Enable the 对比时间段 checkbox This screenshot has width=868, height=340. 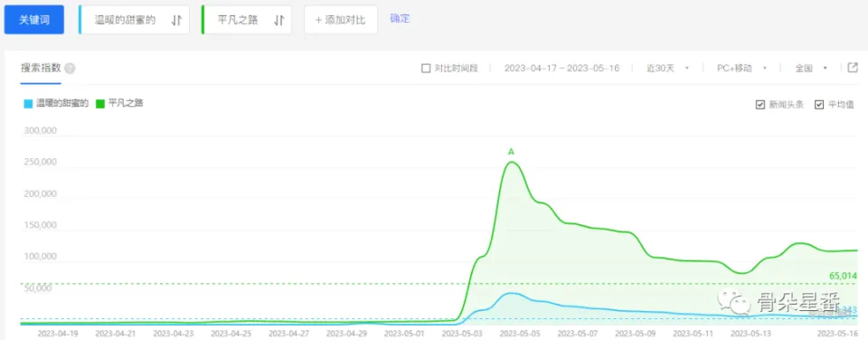[426, 68]
